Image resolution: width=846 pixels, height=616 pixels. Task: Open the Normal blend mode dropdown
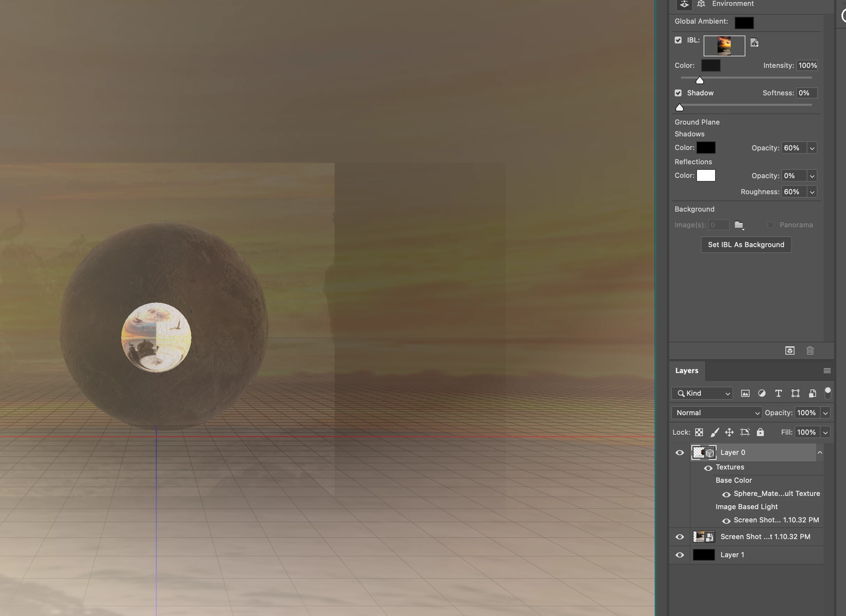pyautogui.click(x=716, y=413)
